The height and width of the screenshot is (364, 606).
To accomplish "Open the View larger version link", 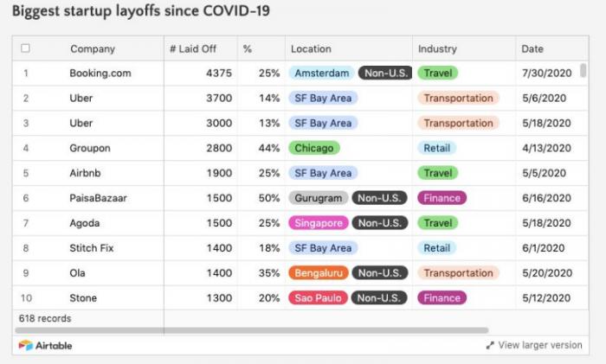I will 540,345.
